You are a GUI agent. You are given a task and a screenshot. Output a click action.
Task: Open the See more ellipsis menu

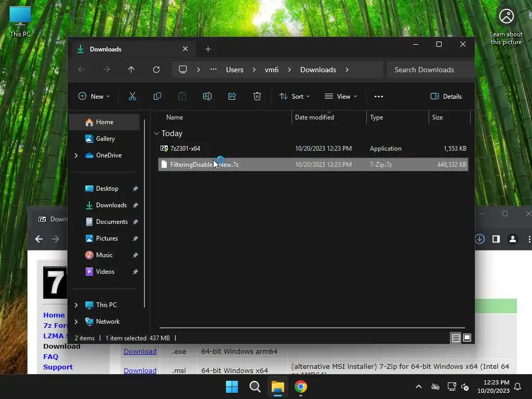[x=379, y=96]
